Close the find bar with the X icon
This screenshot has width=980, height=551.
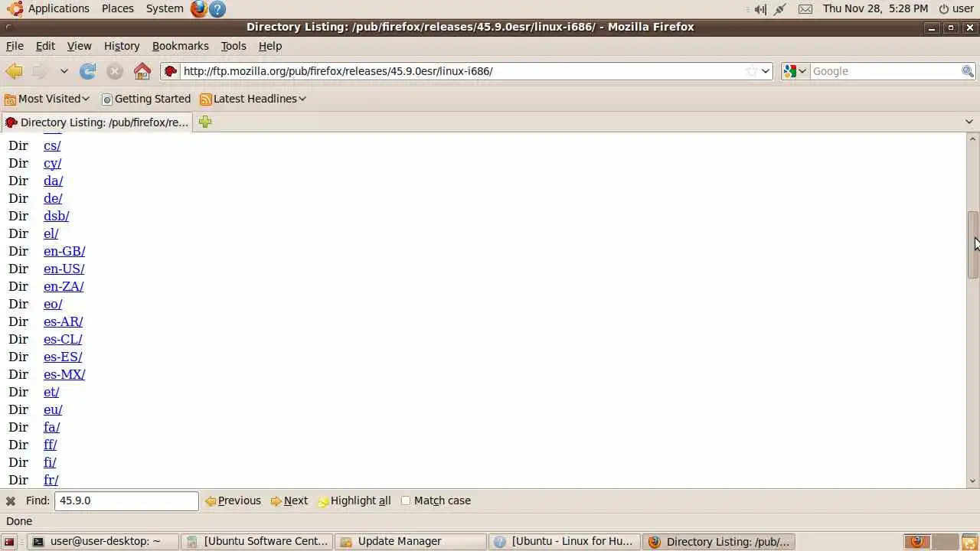11,501
